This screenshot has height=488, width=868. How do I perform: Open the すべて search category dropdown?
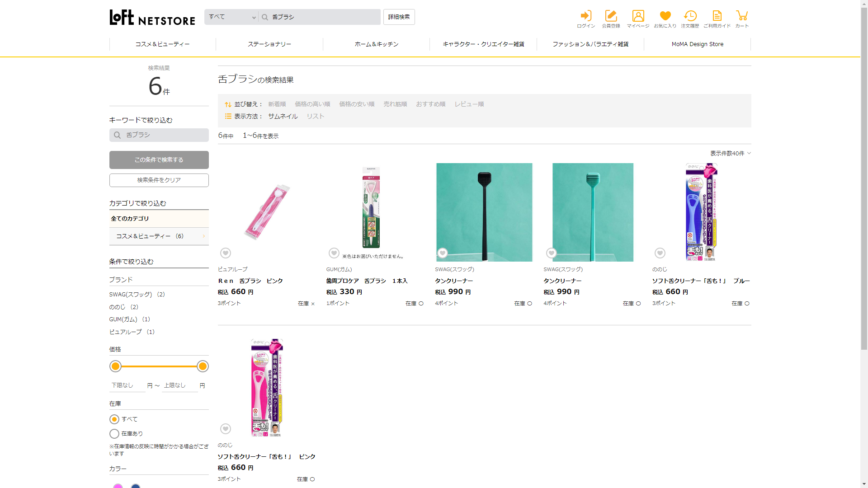pos(231,17)
